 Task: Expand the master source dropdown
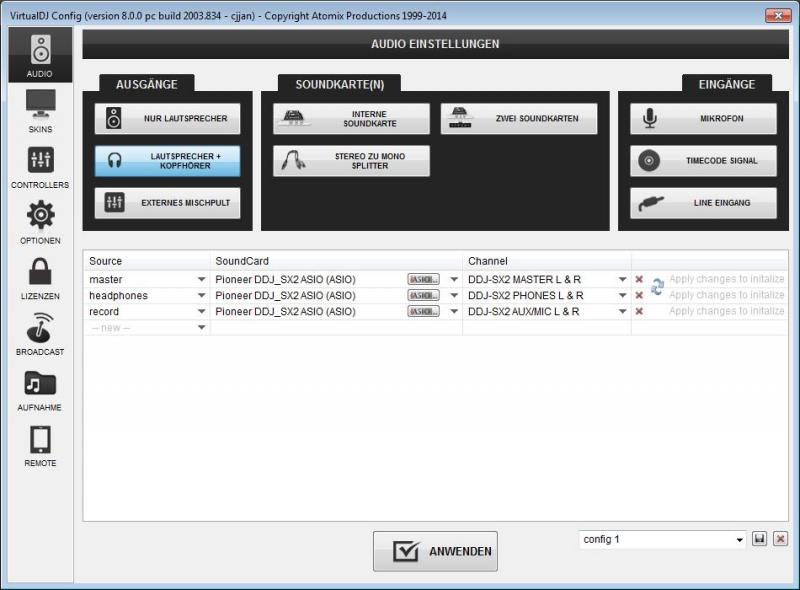click(x=201, y=280)
